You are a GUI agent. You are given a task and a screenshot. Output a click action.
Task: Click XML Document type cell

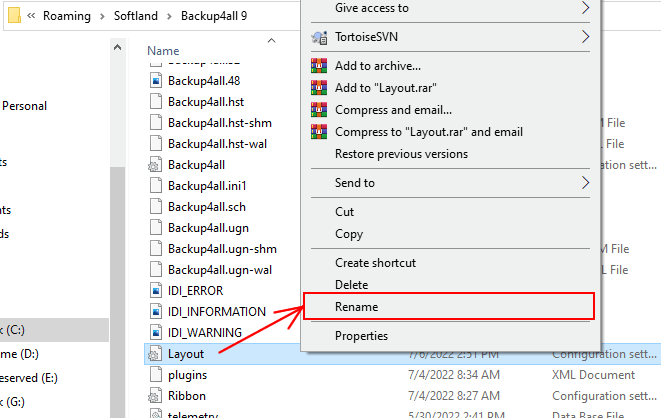tap(594, 375)
